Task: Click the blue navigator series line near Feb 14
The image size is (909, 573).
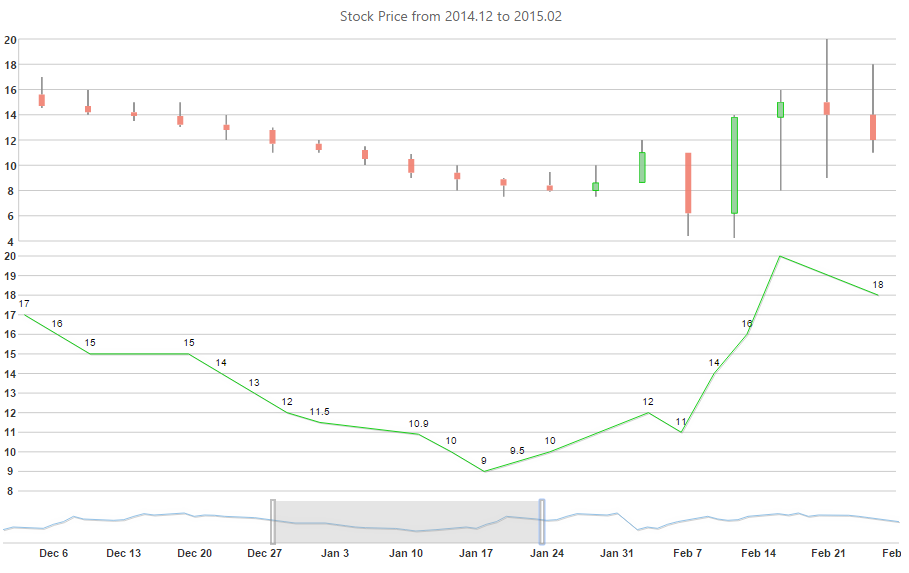Action: (758, 516)
